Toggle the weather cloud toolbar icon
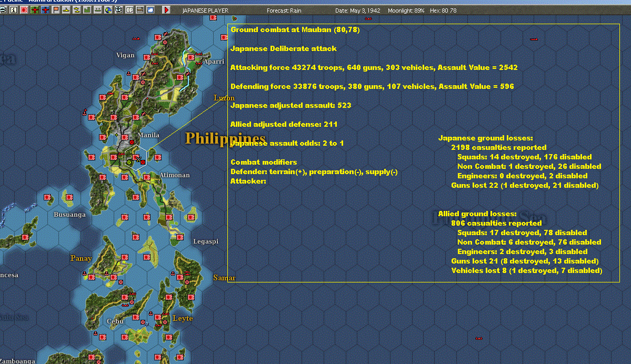The height and width of the screenshot is (364, 631). point(151,10)
